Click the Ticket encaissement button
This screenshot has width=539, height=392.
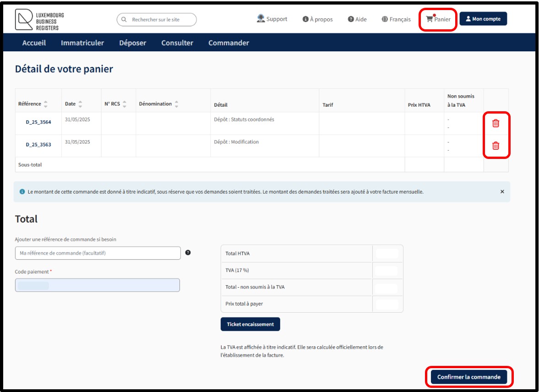[x=250, y=324]
